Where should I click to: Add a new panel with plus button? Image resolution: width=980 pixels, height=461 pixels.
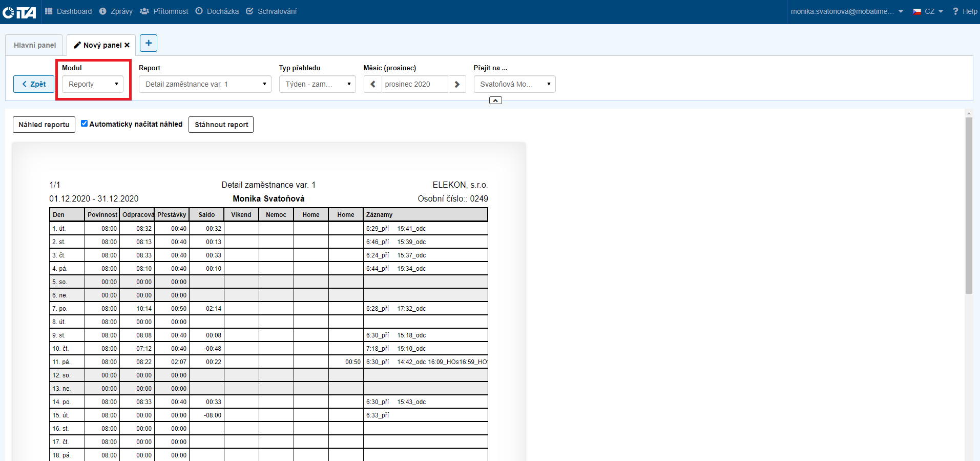click(149, 43)
